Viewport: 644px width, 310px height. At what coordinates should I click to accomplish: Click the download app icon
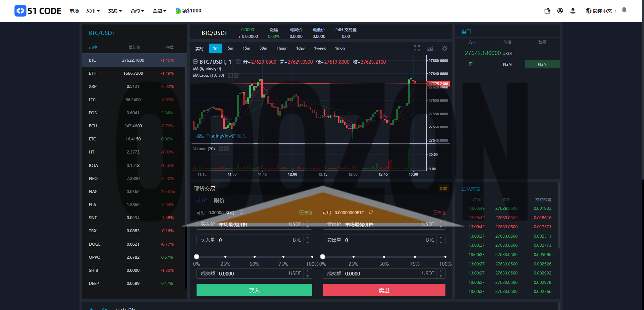(x=573, y=11)
